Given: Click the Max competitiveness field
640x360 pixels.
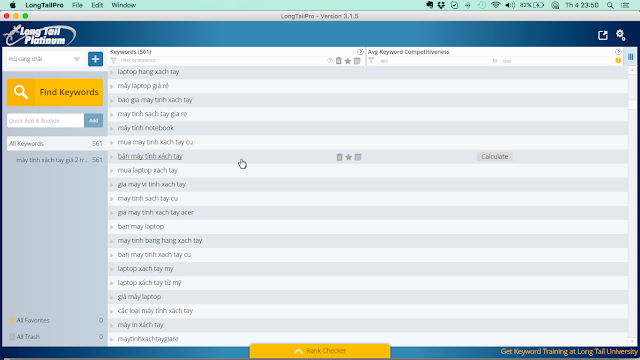Looking at the screenshot, I should point(557,61).
